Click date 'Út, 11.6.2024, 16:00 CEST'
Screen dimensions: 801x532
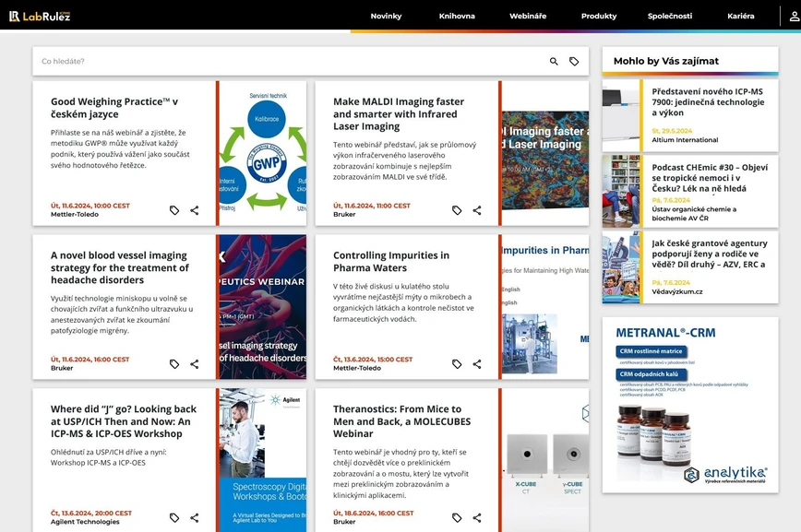(90, 360)
